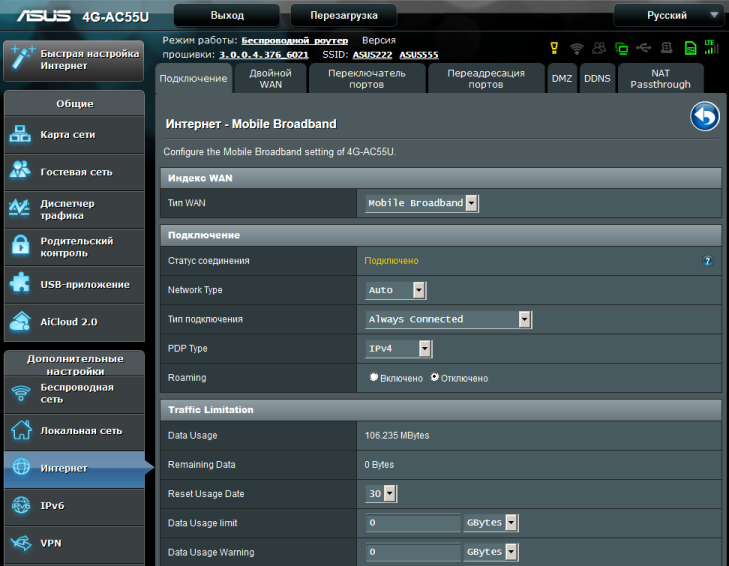Screen dimensions: 729x566
Task: Open firmware version 3.0.0.4.376_6021 link
Action: 264,55
